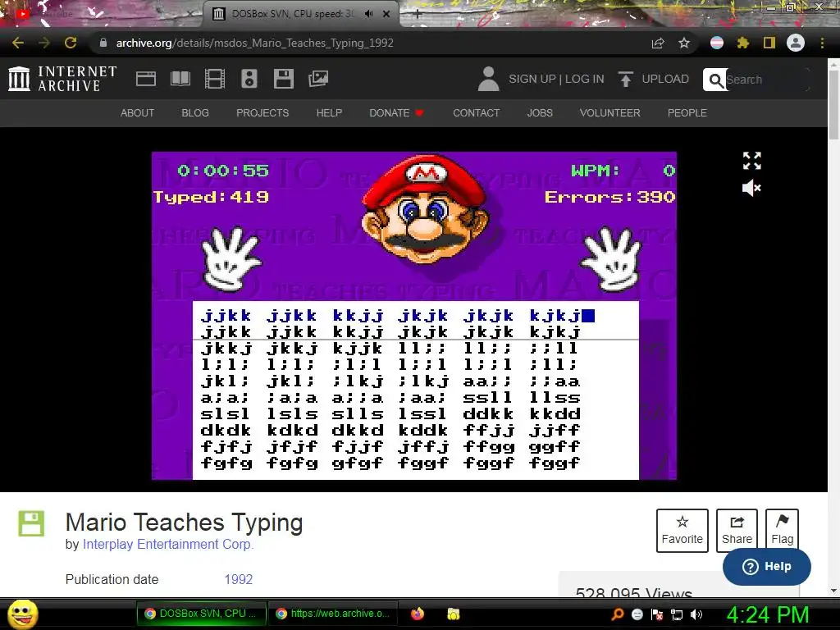Open the browser side panel icon
Viewport: 840px width, 630px height.
tap(769, 43)
